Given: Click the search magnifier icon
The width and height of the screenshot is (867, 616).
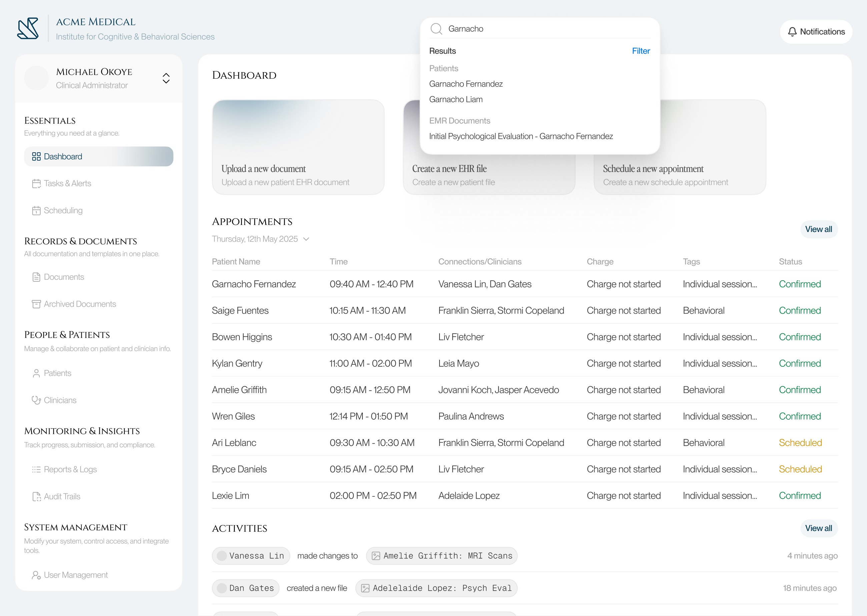Looking at the screenshot, I should 437,29.
